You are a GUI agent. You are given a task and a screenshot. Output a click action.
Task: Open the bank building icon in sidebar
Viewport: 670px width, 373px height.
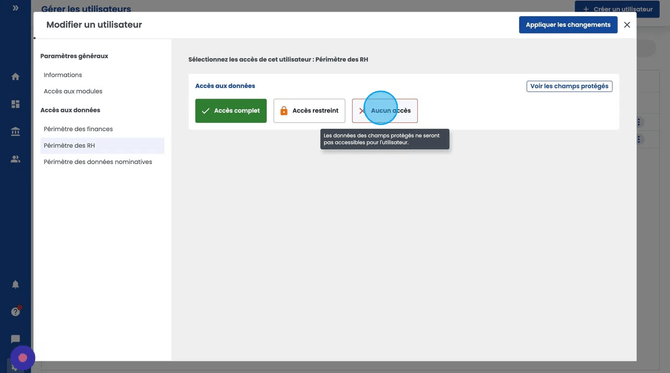tap(15, 132)
